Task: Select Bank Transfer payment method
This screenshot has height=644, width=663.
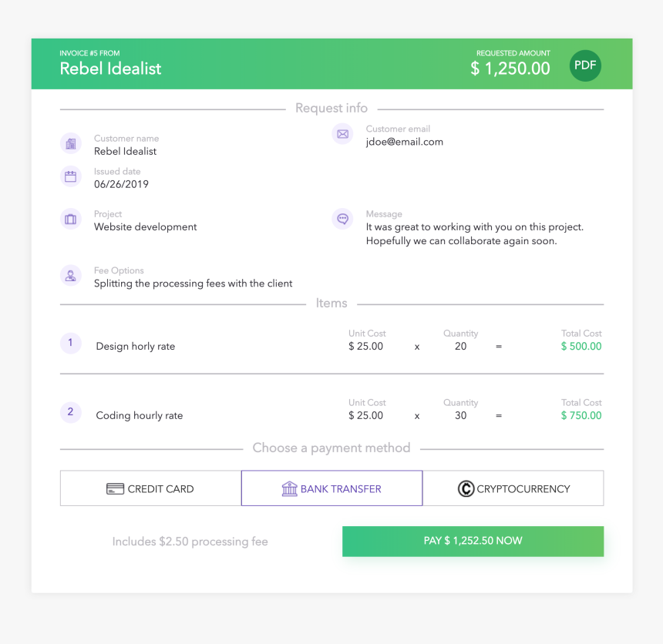Action: tap(331, 488)
